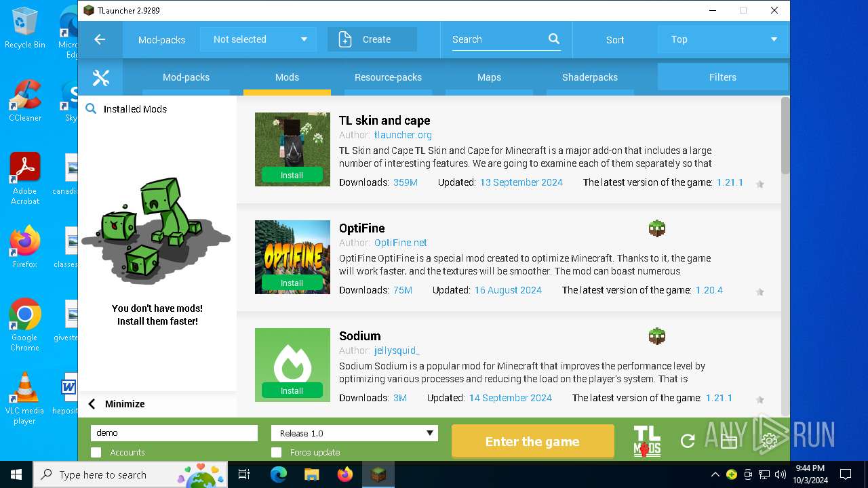Open the Recycle Bin desktop icon
Image resolution: width=868 pixels, height=488 pixels.
point(24,28)
